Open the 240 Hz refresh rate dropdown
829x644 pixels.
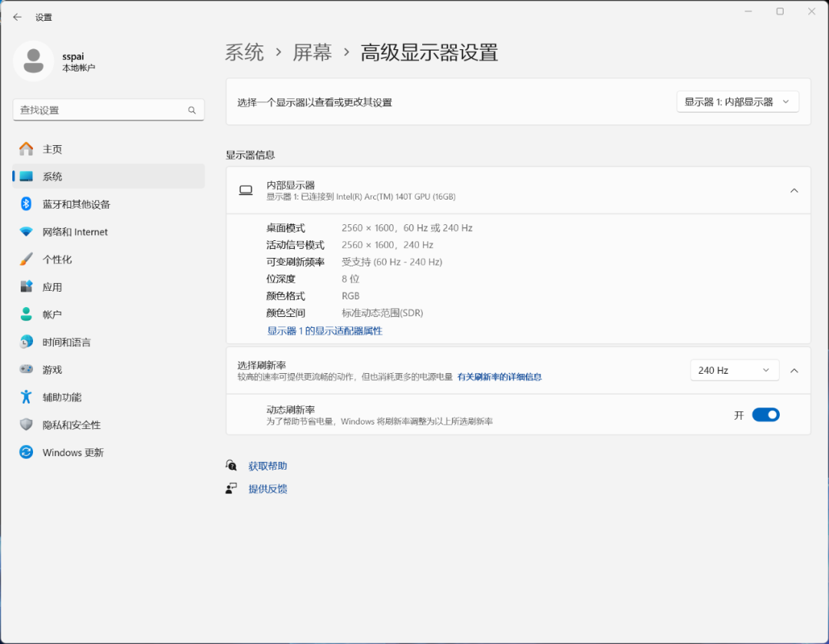735,370
